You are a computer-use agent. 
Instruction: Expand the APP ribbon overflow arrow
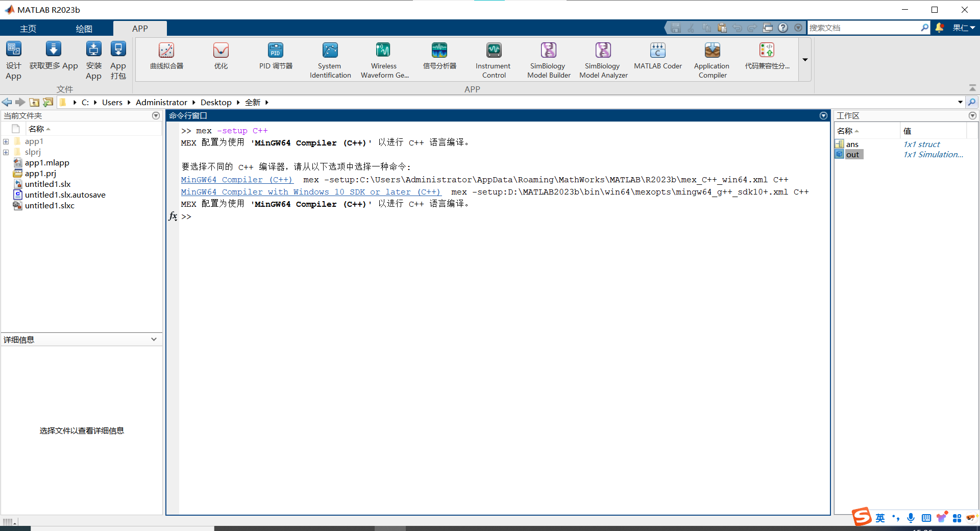804,60
